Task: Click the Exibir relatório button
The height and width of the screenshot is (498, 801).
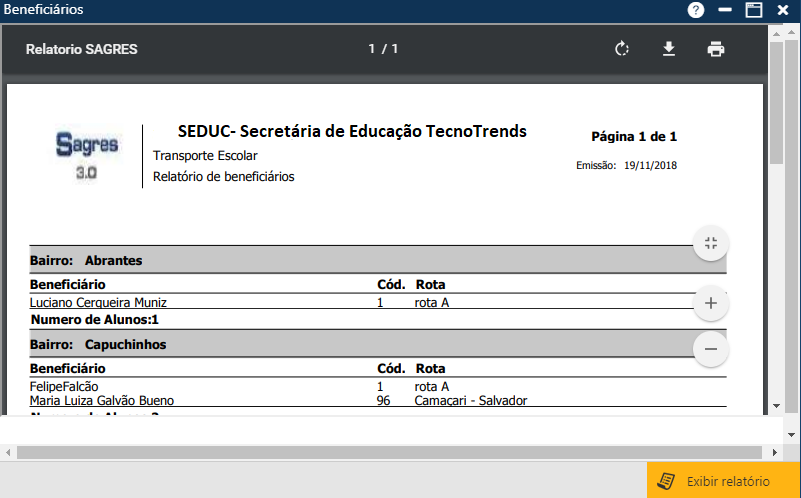Action: 723,481
